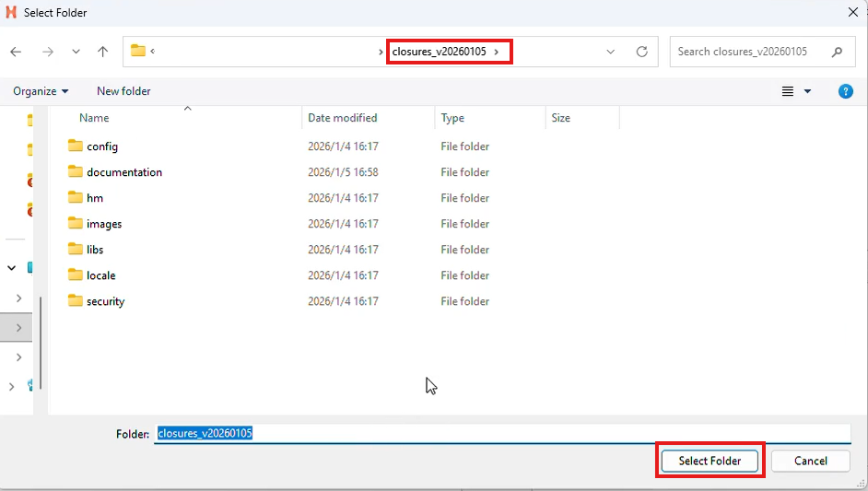Click the forward navigation arrow

[48, 52]
